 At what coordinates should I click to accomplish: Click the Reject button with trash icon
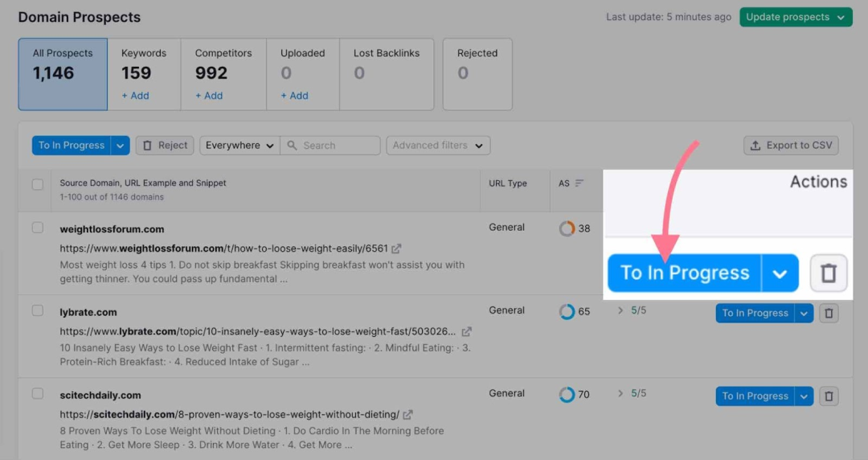coord(165,146)
